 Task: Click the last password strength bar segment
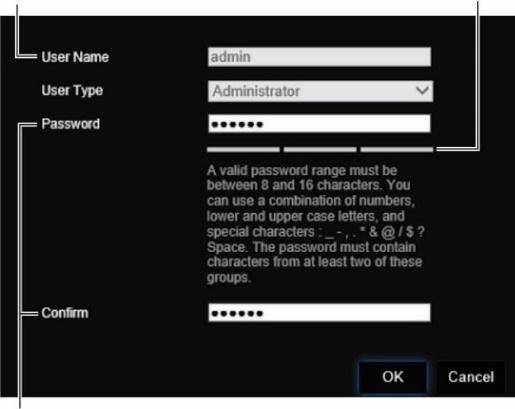(x=397, y=149)
